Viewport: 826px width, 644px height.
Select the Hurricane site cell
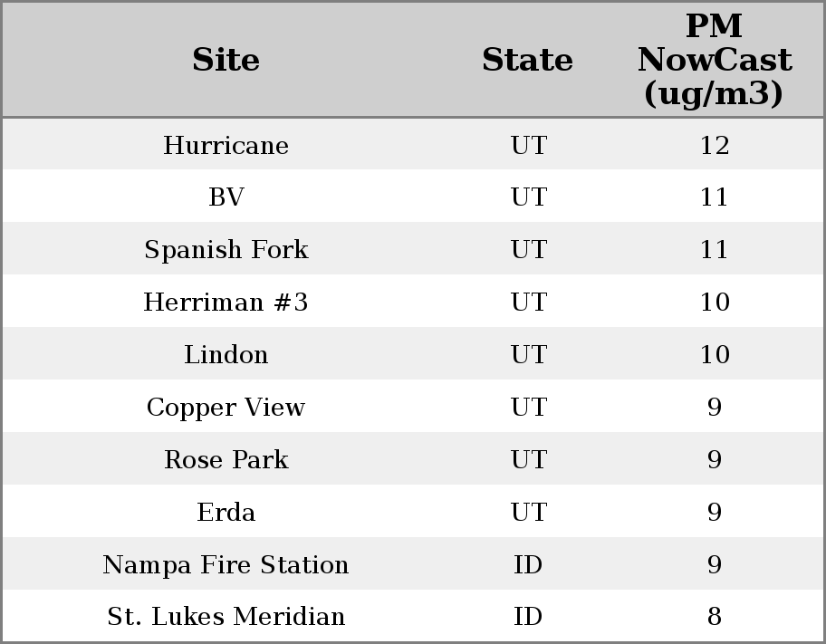[x=226, y=146]
